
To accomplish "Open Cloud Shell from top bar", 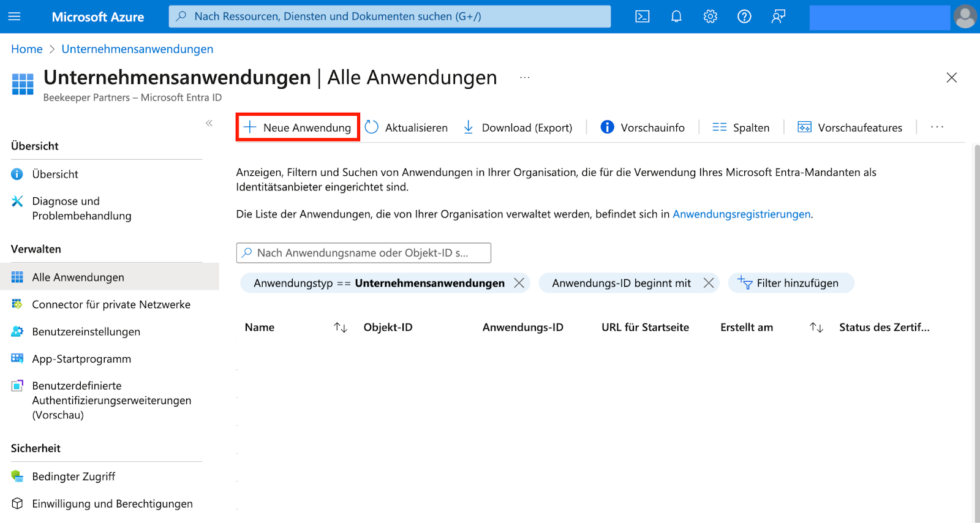I will point(643,17).
